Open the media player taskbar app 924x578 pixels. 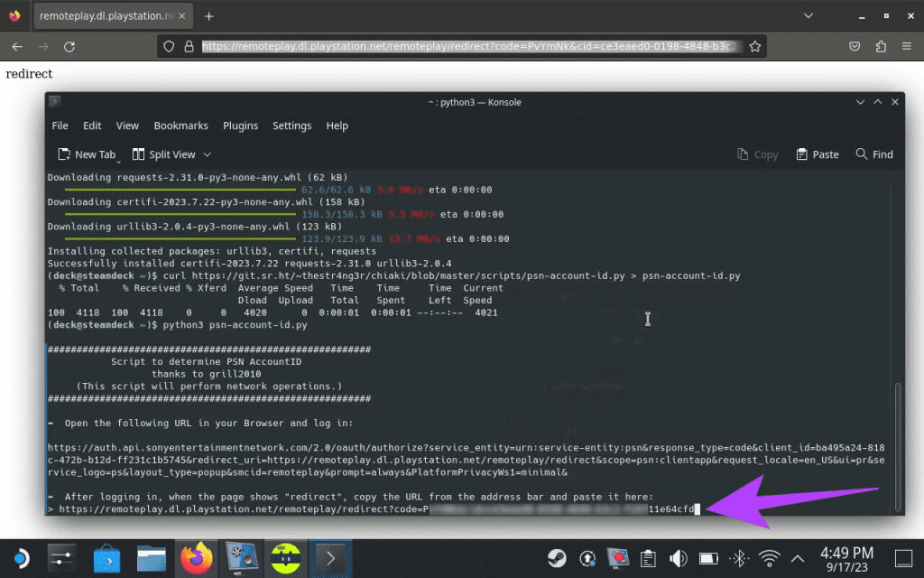241,558
